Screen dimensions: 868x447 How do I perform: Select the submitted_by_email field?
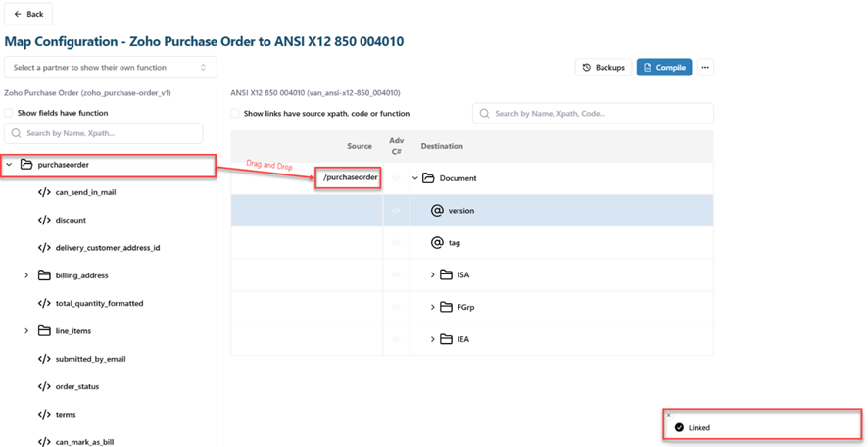pyautogui.click(x=91, y=359)
